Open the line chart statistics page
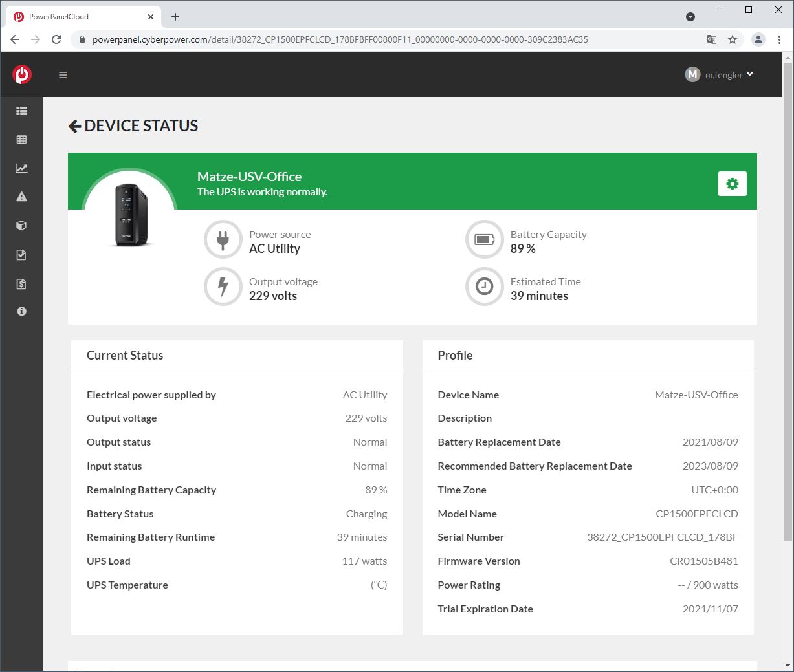Image resolution: width=794 pixels, height=672 pixels. (x=21, y=168)
